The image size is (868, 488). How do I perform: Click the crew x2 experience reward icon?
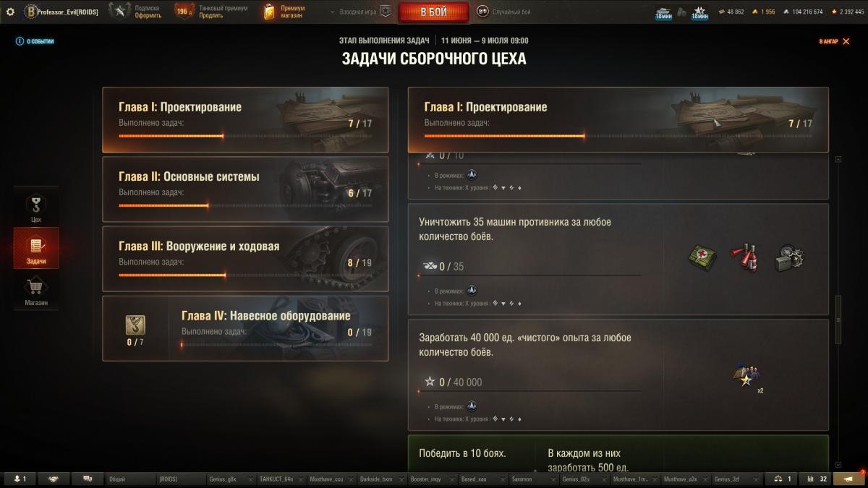pos(746,376)
